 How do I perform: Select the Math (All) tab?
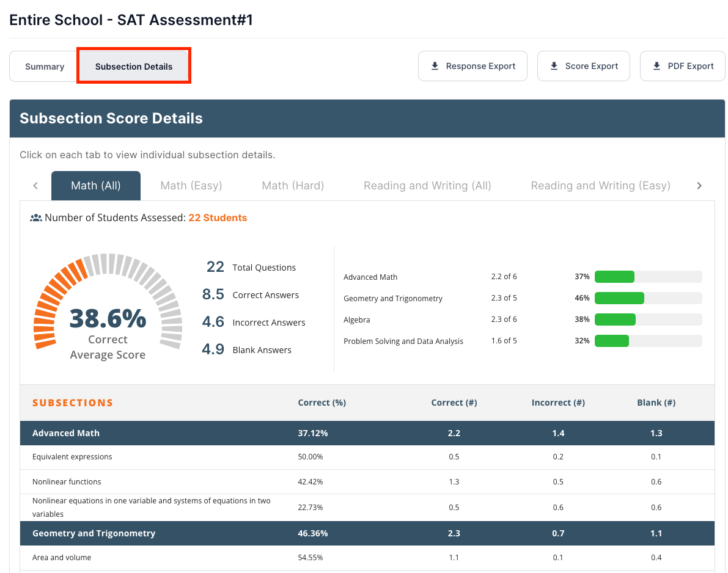tap(96, 186)
